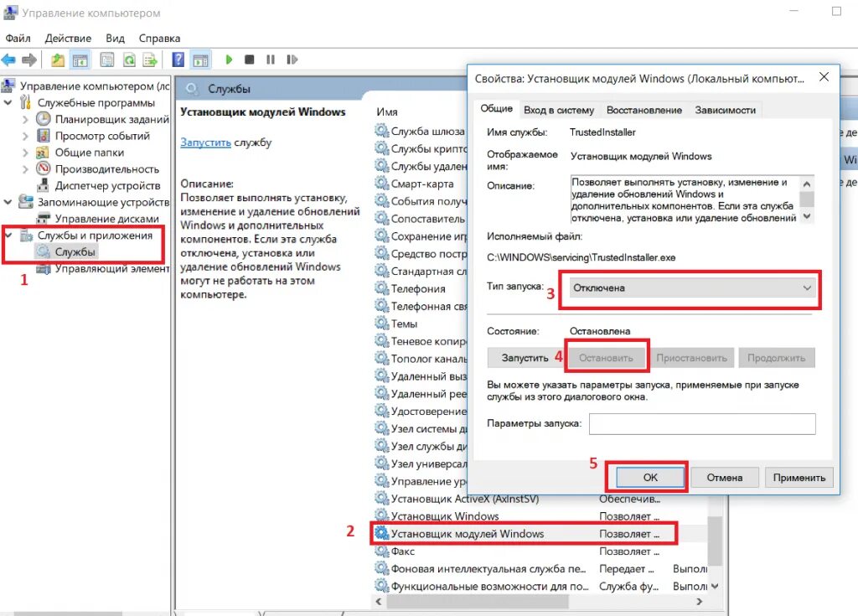
Task: Click services list vertical scrollbar down arrow
Action: click(x=714, y=587)
